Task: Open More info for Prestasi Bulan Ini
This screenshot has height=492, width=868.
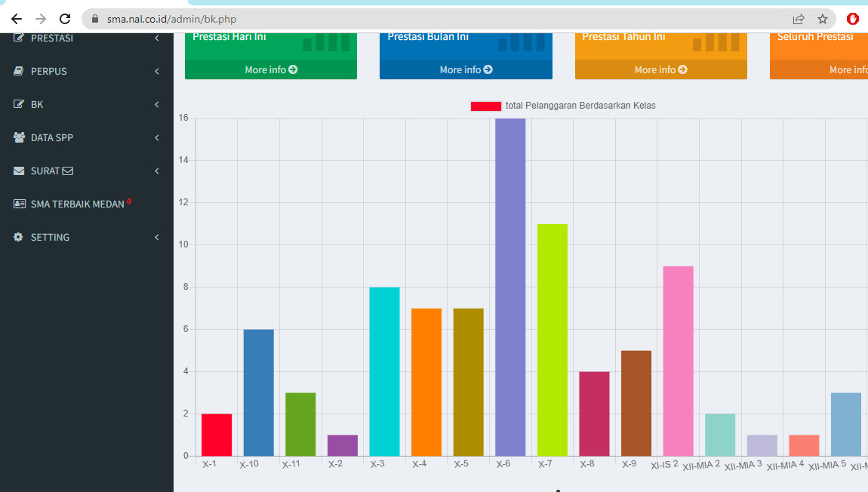Action: [x=466, y=69]
